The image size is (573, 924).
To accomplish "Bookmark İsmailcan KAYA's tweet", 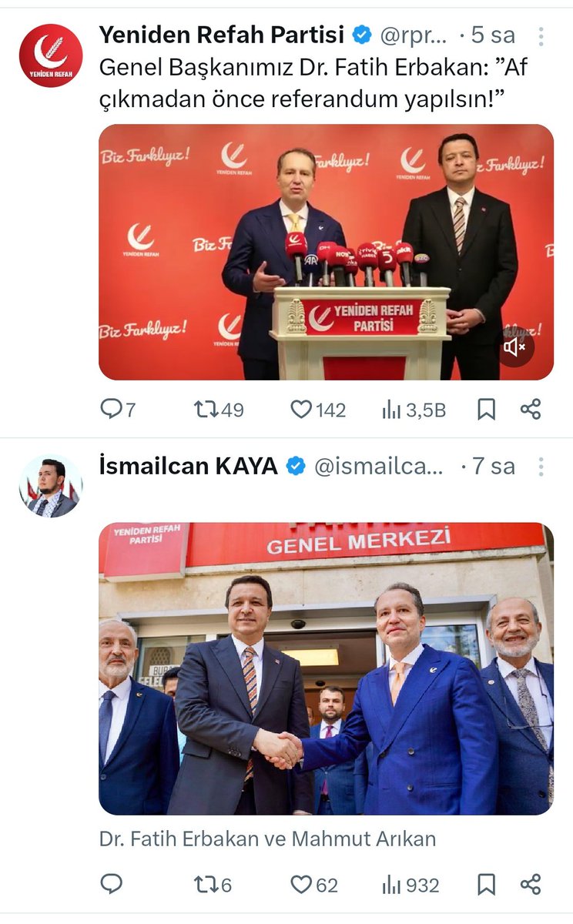I will (x=486, y=885).
